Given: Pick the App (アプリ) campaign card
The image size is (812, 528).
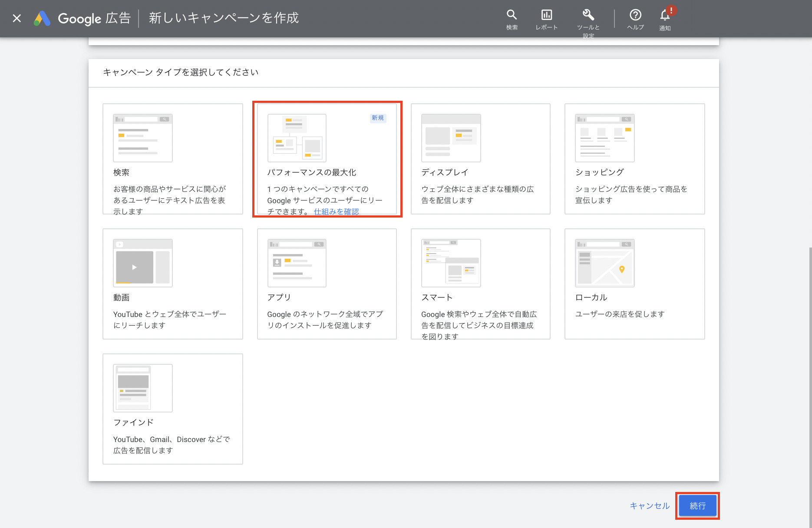Looking at the screenshot, I should click(327, 284).
